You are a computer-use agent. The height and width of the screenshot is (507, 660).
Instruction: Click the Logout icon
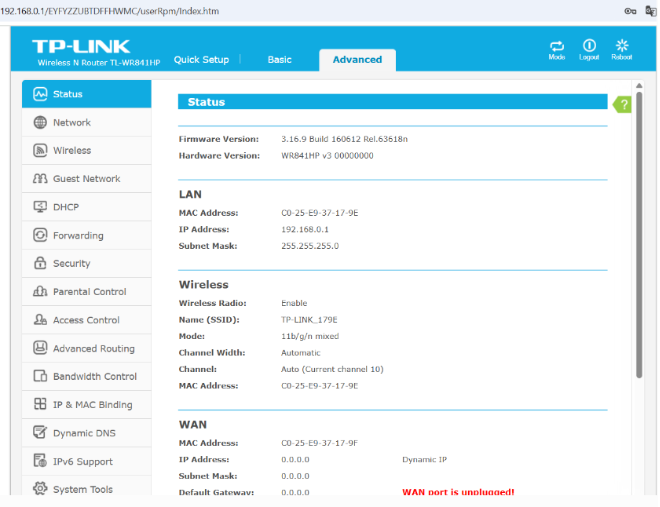point(589,47)
